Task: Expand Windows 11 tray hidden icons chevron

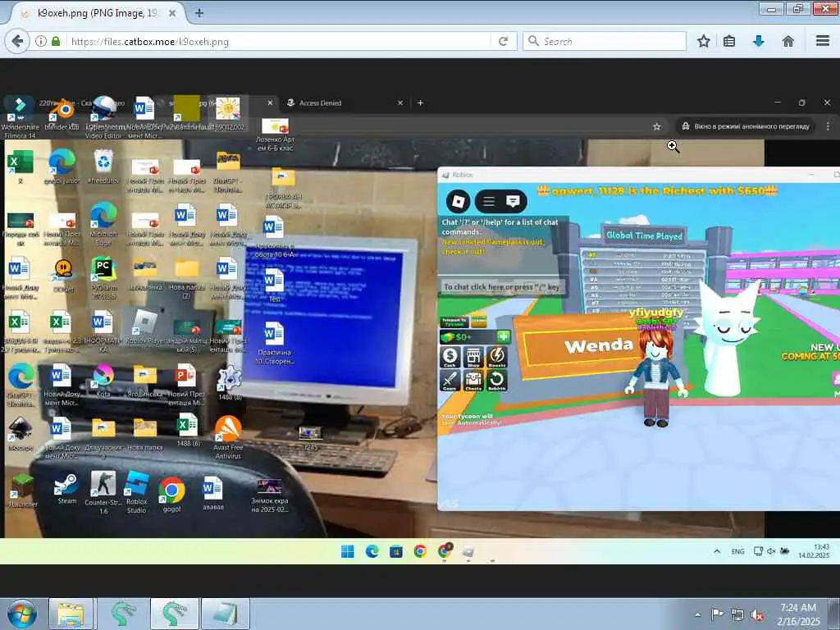Action: click(717, 551)
